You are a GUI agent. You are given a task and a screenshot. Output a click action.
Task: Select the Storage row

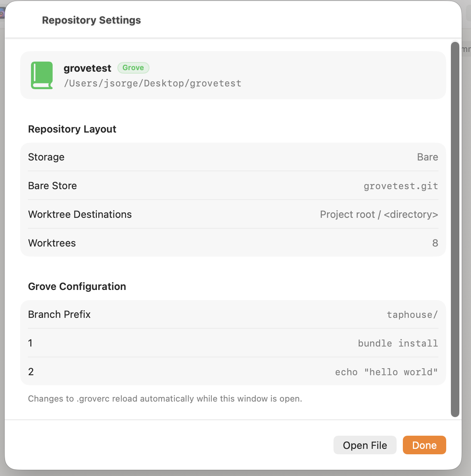[x=233, y=157]
